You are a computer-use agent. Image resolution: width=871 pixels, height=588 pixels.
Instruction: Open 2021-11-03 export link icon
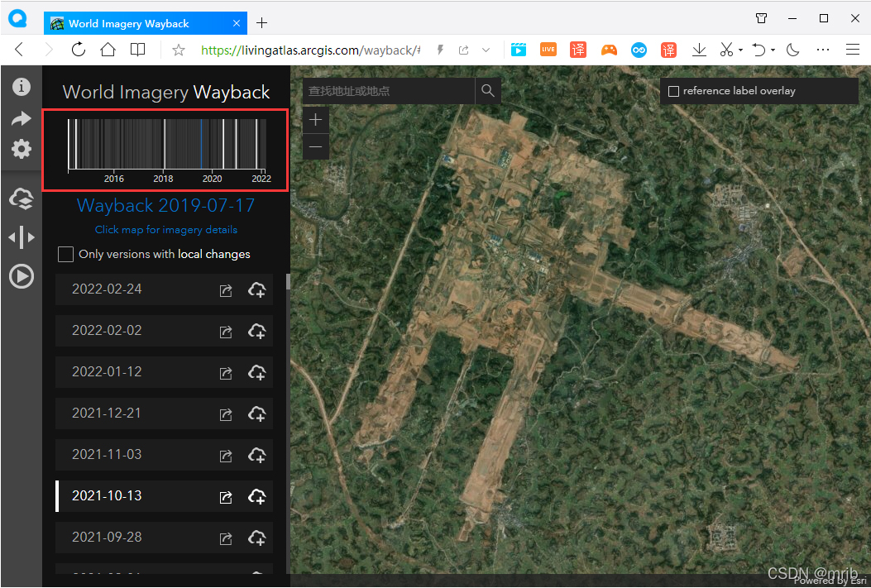point(226,456)
